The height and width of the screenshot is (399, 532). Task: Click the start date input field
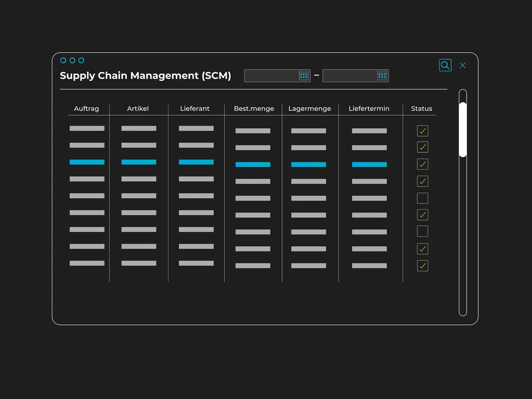coord(271,76)
